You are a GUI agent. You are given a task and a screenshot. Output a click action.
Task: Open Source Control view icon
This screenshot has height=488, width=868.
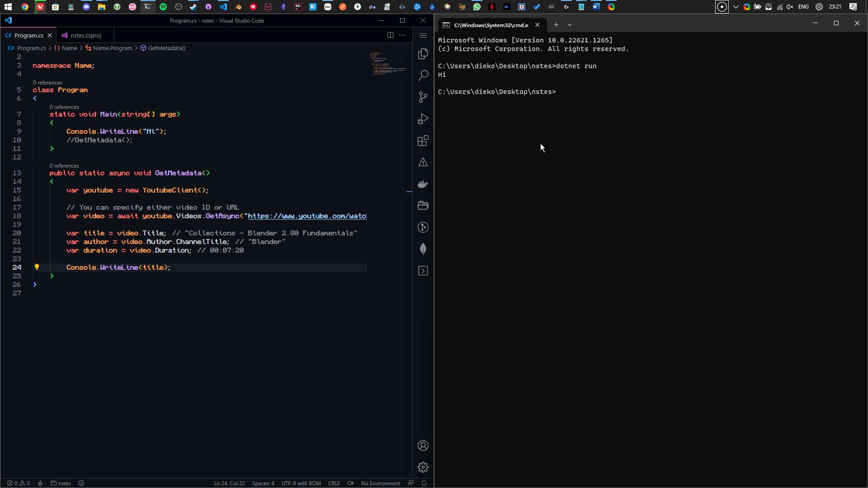coord(423,97)
